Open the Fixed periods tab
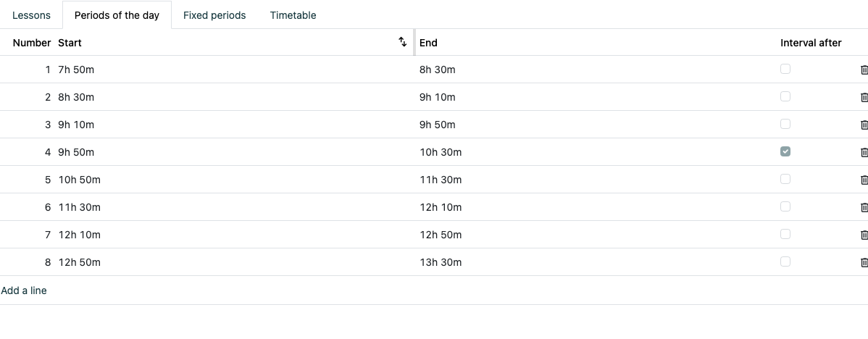This screenshot has height=339, width=868. pyautogui.click(x=214, y=15)
